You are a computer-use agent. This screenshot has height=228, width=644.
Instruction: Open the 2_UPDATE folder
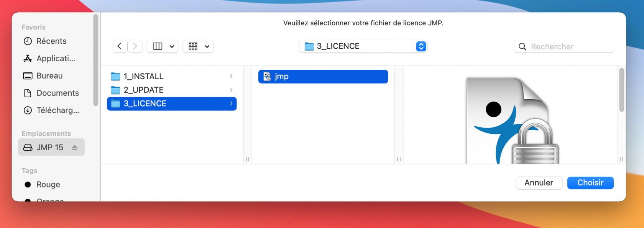tap(143, 90)
